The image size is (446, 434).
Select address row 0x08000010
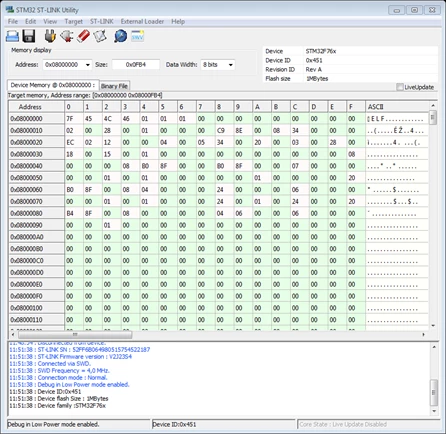[x=36, y=130]
